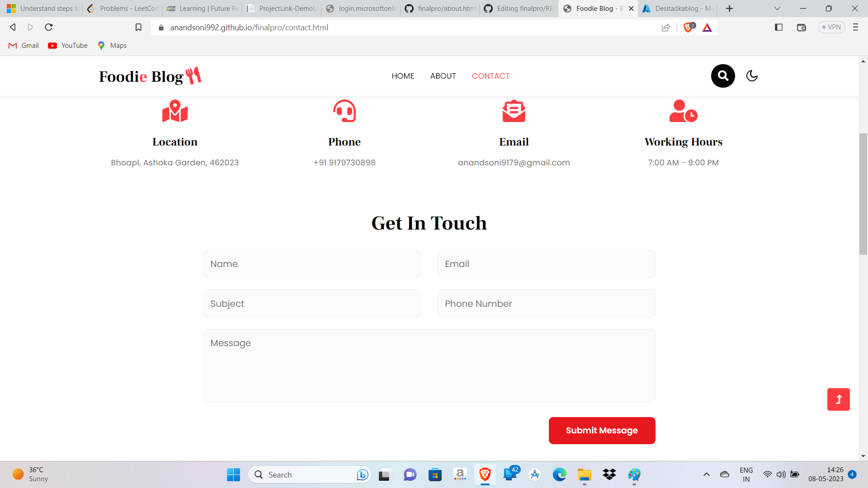Click the red scroll-to-top arrow
The height and width of the screenshot is (488, 868).
(x=839, y=399)
